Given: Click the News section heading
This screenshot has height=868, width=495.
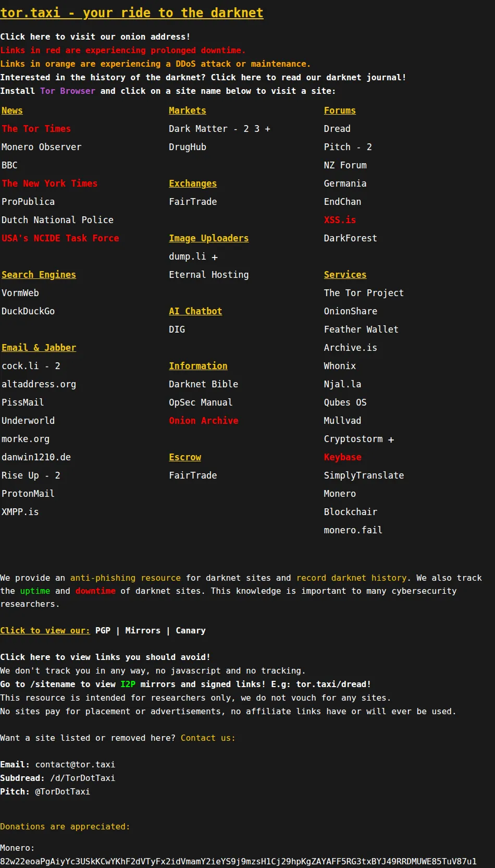Looking at the screenshot, I should pyautogui.click(x=12, y=111).
